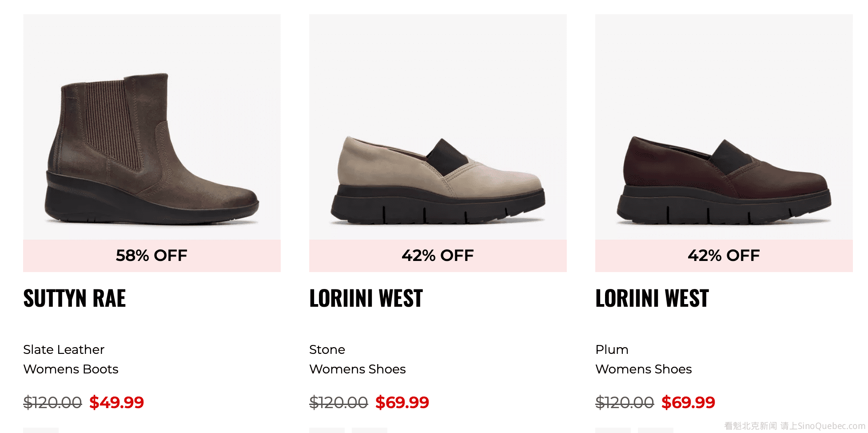868x433 pixels.
Task: Click the $69.99 price for the Plum shoe
Action: click(688, 402)
